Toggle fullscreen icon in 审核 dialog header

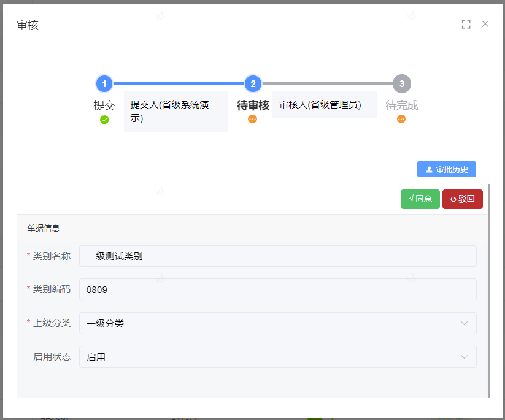(466, 25)
